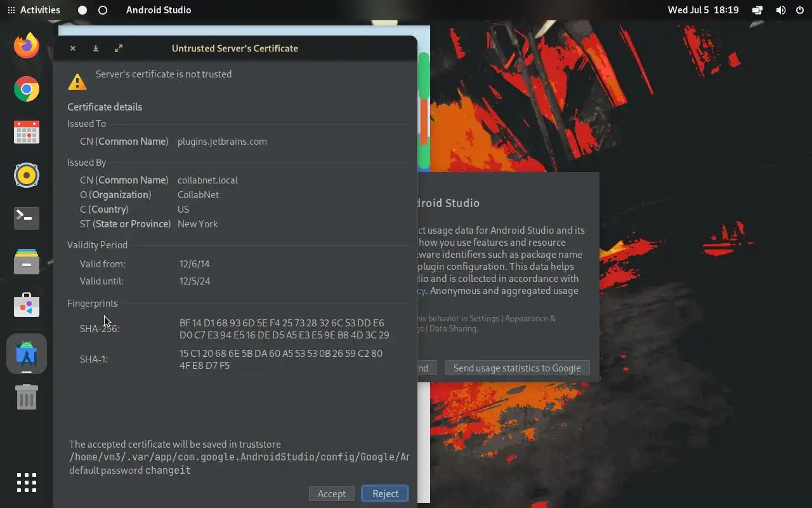
Task: Select the plugins.jetbrains.com common name
Action: (222, 141)
